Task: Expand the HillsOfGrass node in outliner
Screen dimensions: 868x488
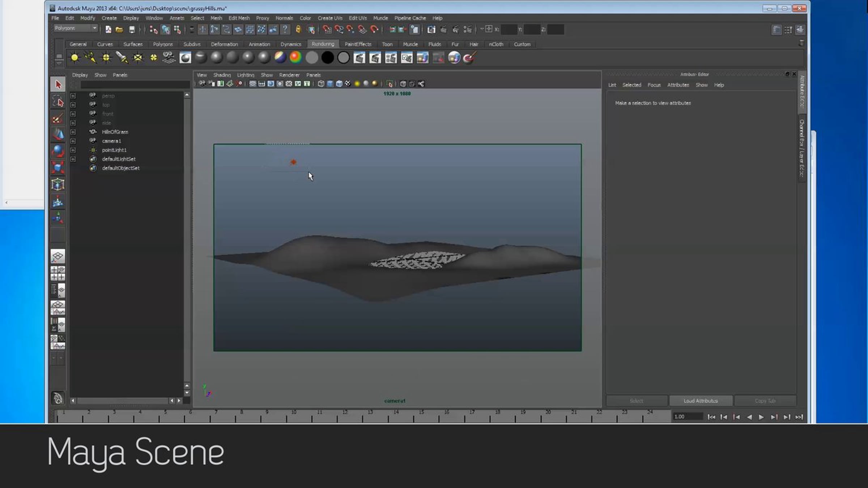Action: (73, 132)
